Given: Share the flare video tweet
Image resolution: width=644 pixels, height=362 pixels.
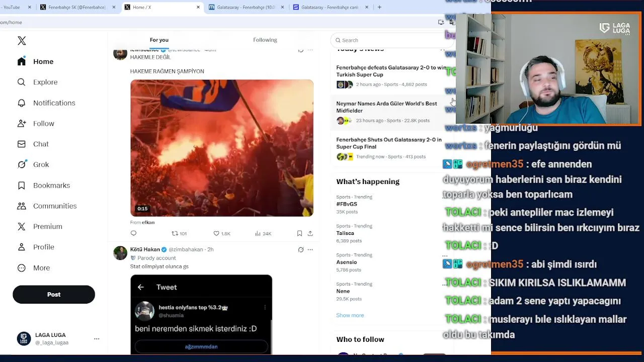Looking at the screenshot, I should (x=310, y=233).
